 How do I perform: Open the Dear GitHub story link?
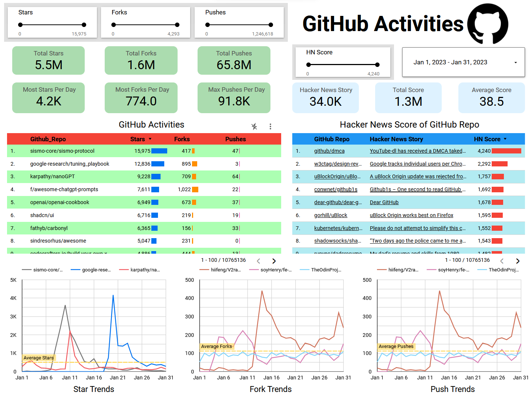[x=384, y=202]
